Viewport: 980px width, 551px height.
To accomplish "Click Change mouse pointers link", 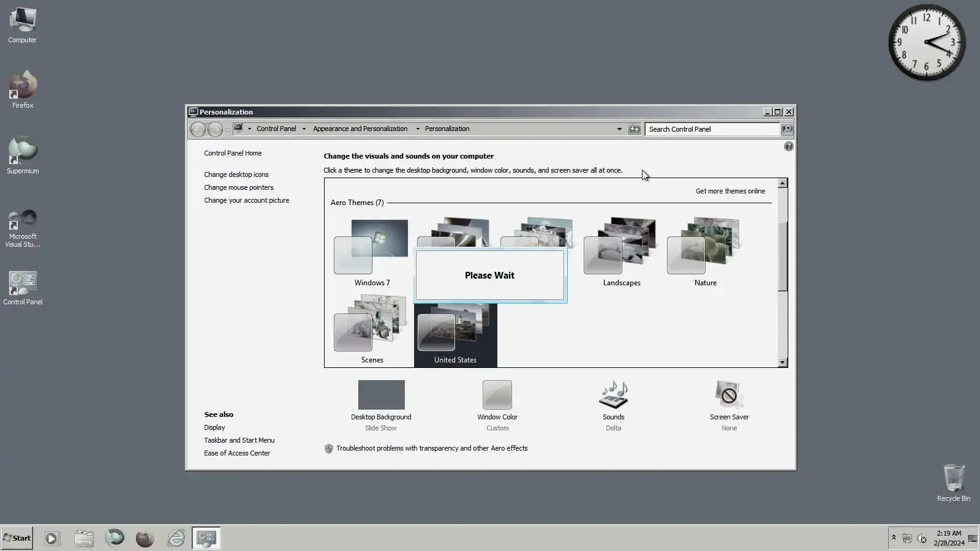I will click(239, 187).
